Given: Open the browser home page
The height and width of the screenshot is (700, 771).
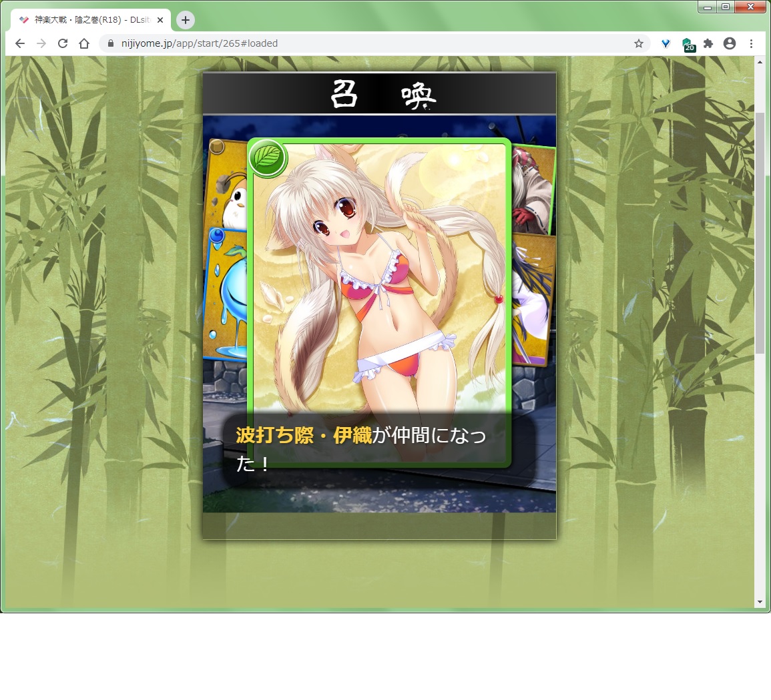Looking at the screenshot, I should [84, 43].
